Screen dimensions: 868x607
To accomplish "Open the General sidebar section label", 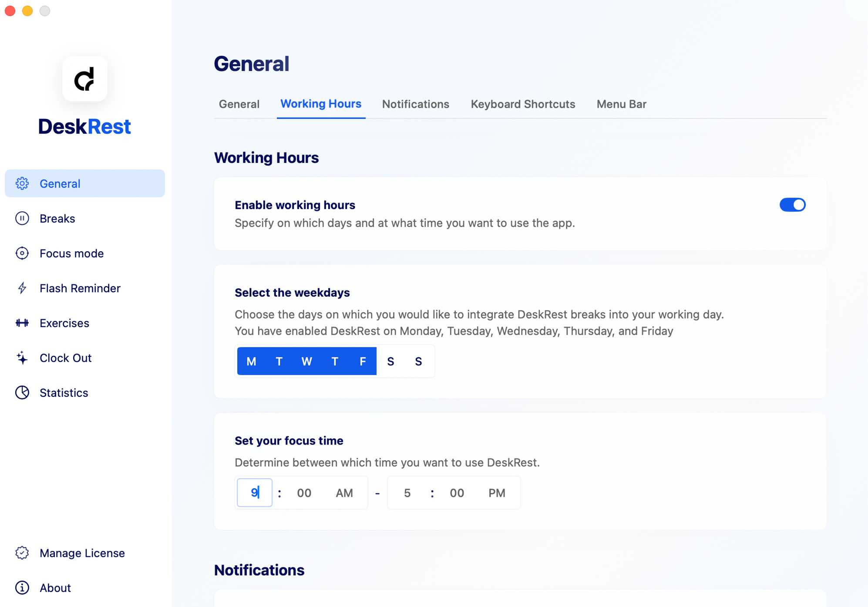I will point(60,183).
